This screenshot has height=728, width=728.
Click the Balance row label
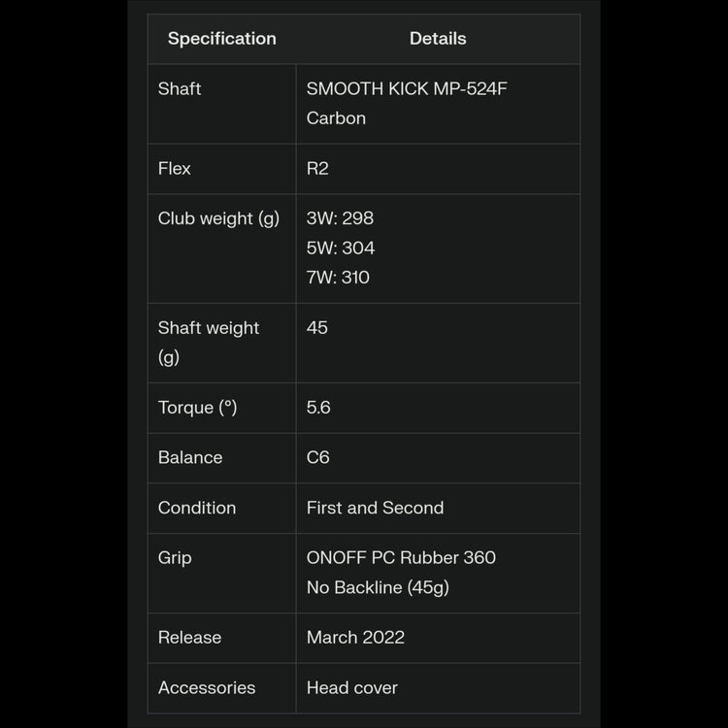tap(190, 458)
